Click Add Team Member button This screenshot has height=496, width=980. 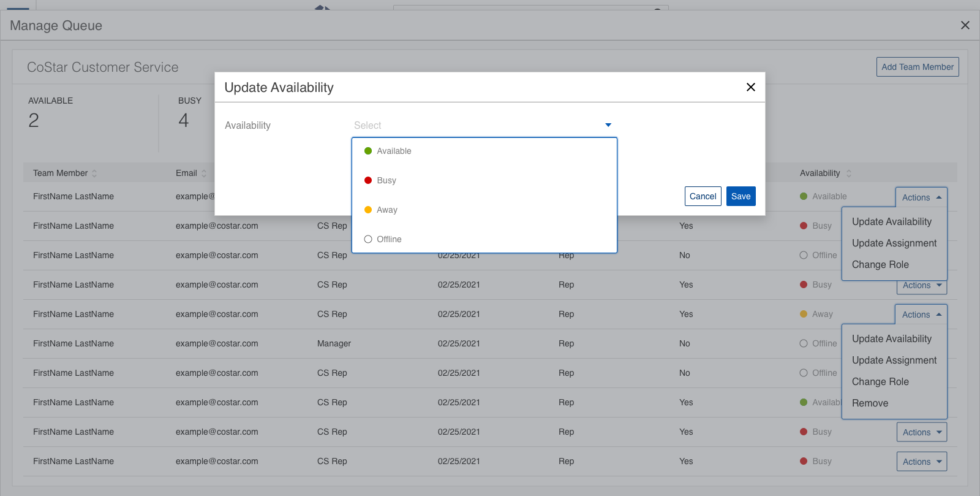[917, 67]
